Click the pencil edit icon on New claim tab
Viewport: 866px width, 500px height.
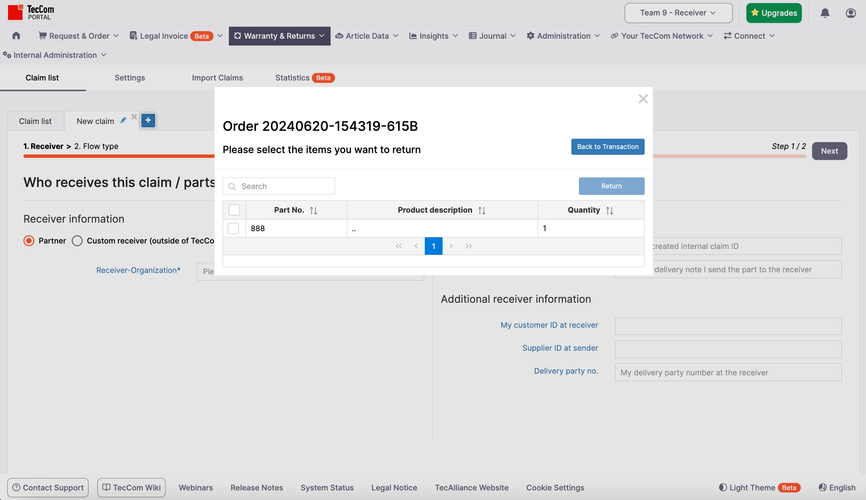click(x=124, y=120)
